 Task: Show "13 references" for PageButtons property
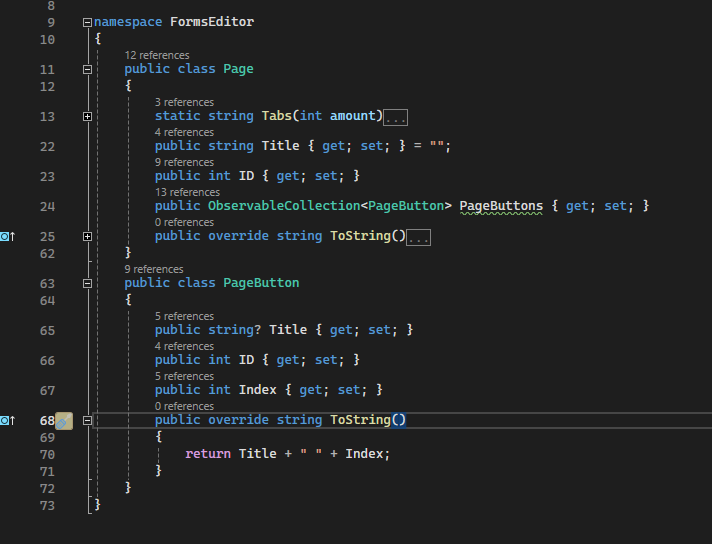(x=187, y=192)
